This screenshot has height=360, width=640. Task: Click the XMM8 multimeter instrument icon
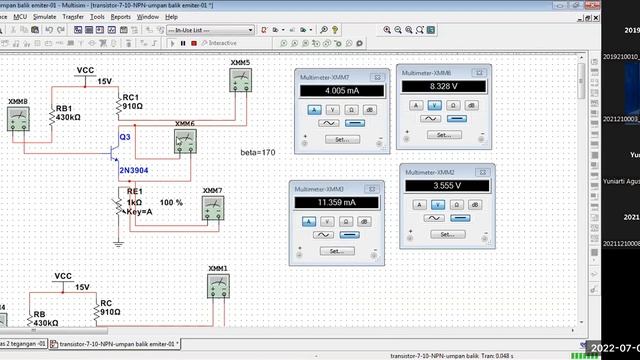coord(18,119)
